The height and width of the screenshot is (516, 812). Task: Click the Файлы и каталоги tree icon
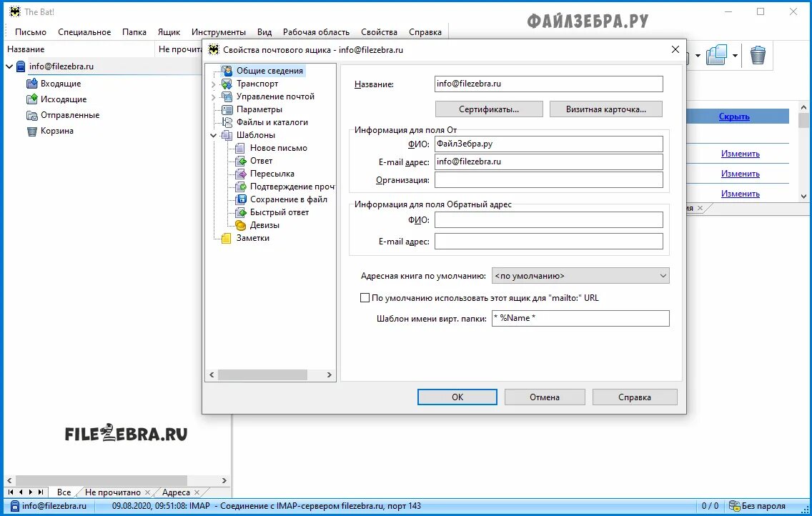coord(227,122)
